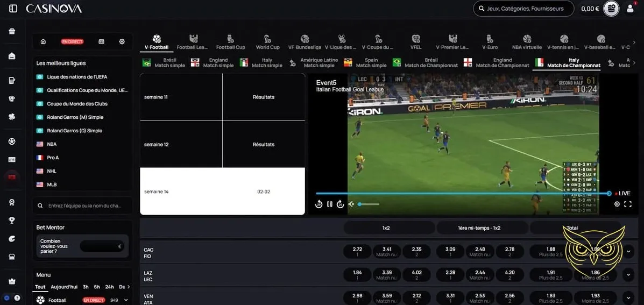This screenshot has width=644, height=305.
Task: Click the EN DIRECT button in the sports panel
Action: 72,41
